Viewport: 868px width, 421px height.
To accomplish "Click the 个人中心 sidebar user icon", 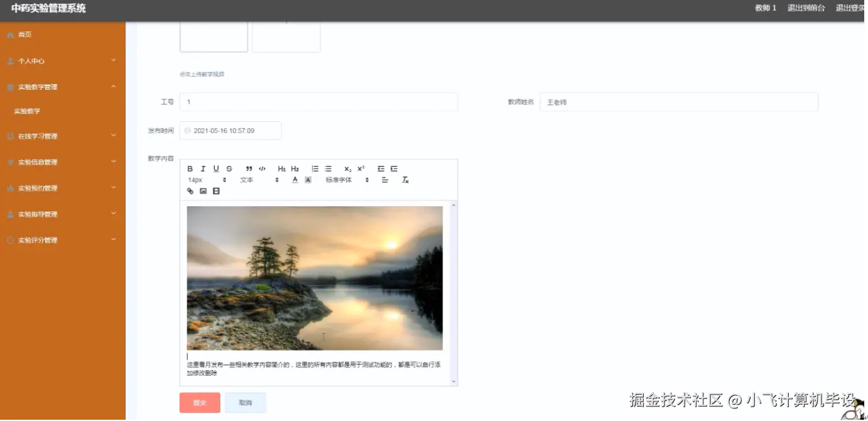I will click(10, 61).
